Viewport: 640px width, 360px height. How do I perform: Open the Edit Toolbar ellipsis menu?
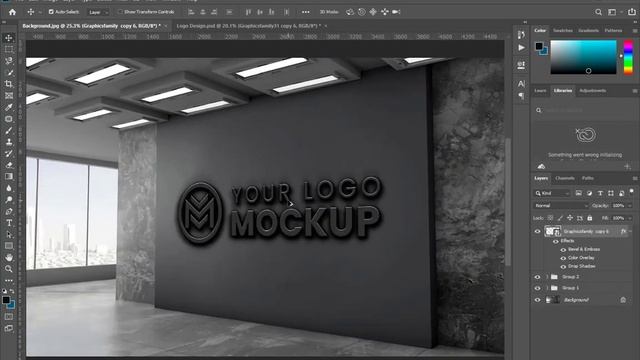click(x=9, y=280)
